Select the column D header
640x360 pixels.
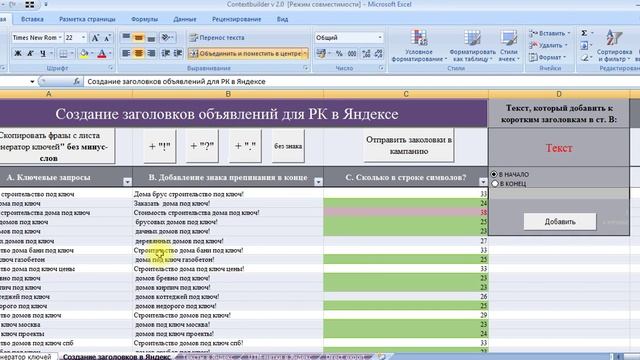559,94
